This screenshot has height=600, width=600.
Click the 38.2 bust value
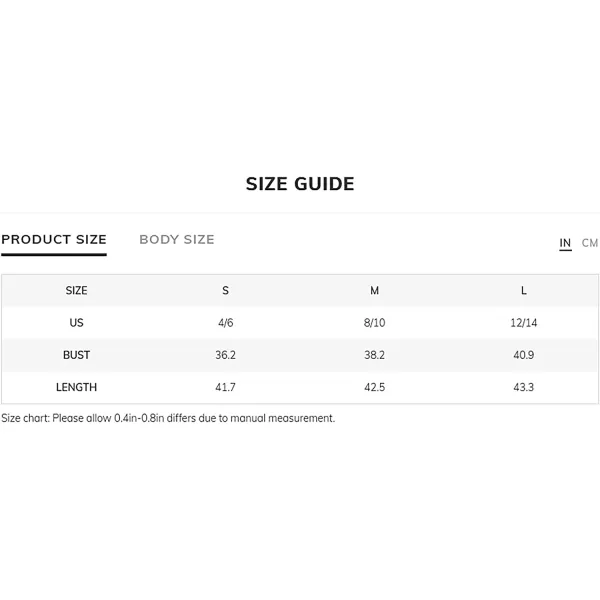coord(374,355)
